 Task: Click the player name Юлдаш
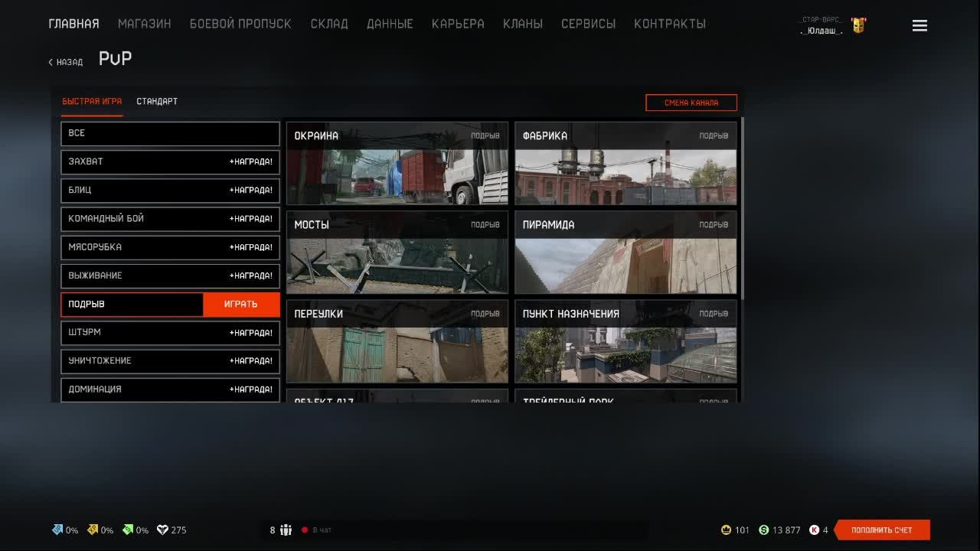coord(821,31)
